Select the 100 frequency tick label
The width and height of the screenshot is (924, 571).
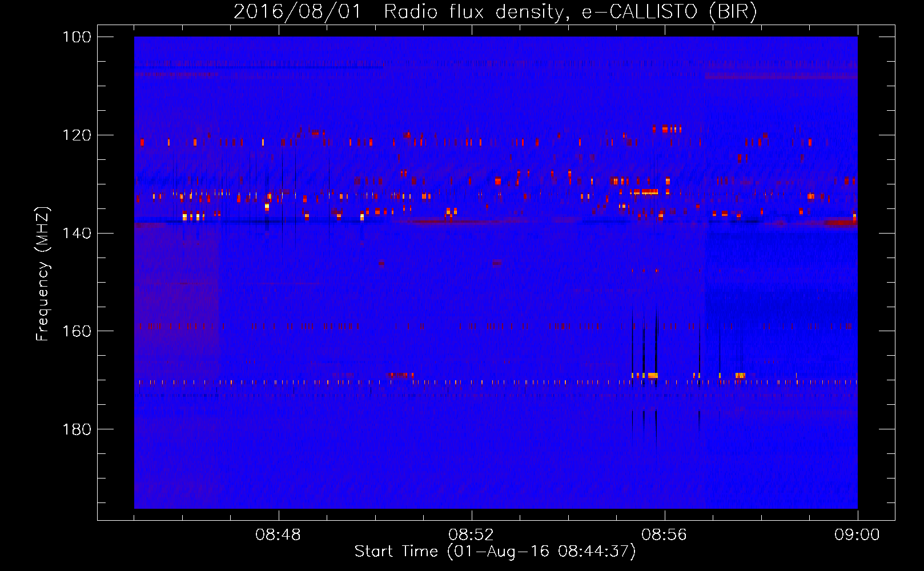tap(77, 37)
